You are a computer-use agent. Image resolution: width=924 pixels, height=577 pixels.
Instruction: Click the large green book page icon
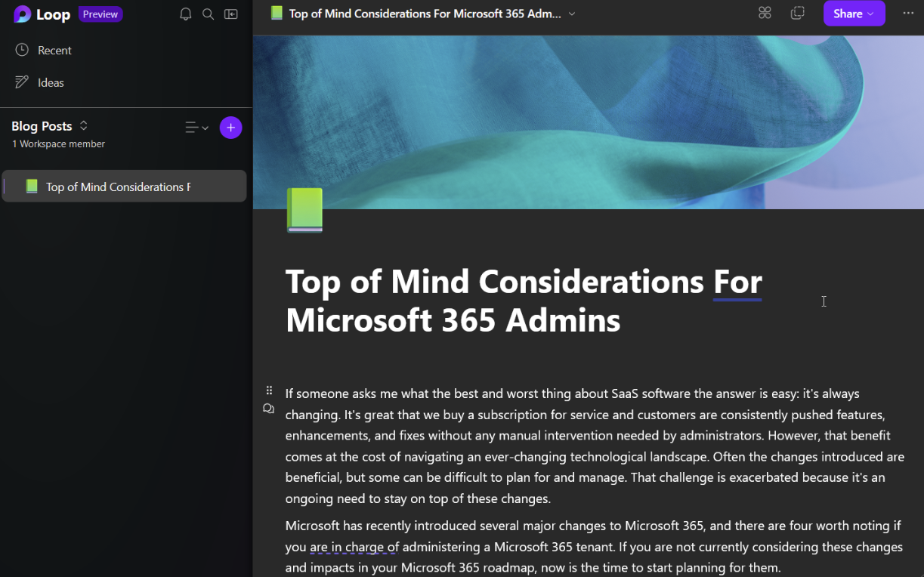pos(305,210)
